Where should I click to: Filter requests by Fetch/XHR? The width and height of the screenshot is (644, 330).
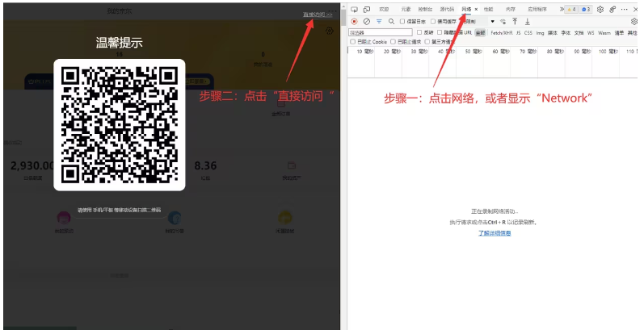click(502, 33)
